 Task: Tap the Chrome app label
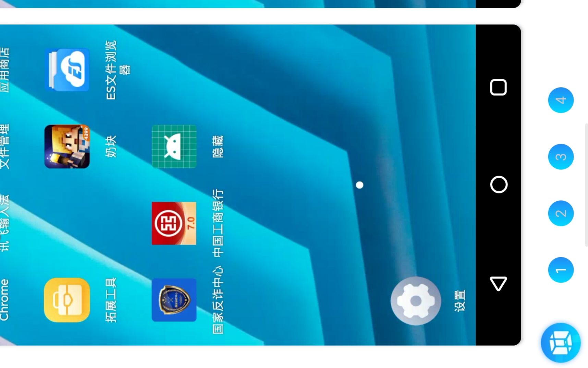pos(4,300)
